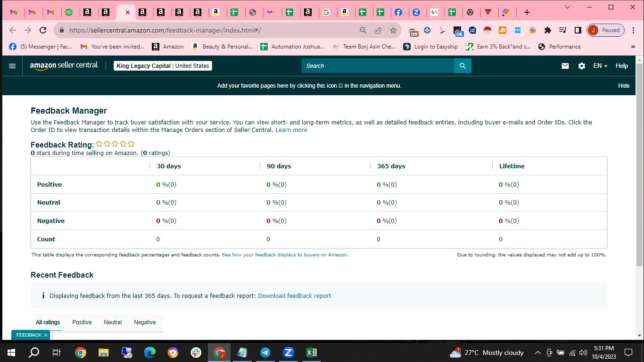
Task: Open the Messenger bookmark
Action: [x=41, y=47]
